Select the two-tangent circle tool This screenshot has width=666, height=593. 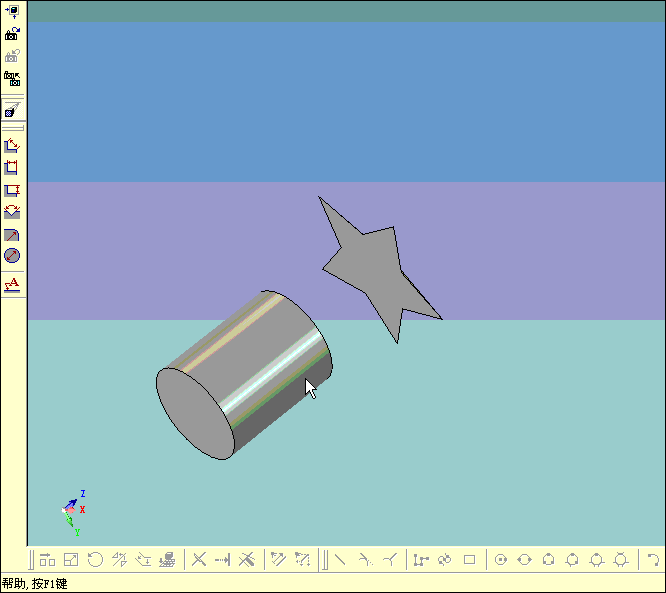click(x=597, y=560)
